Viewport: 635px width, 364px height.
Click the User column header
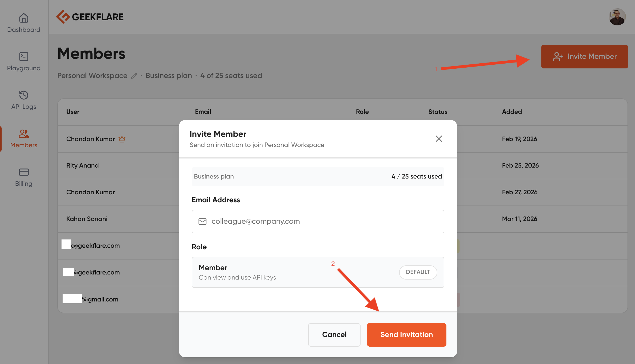tap(73, 112)
